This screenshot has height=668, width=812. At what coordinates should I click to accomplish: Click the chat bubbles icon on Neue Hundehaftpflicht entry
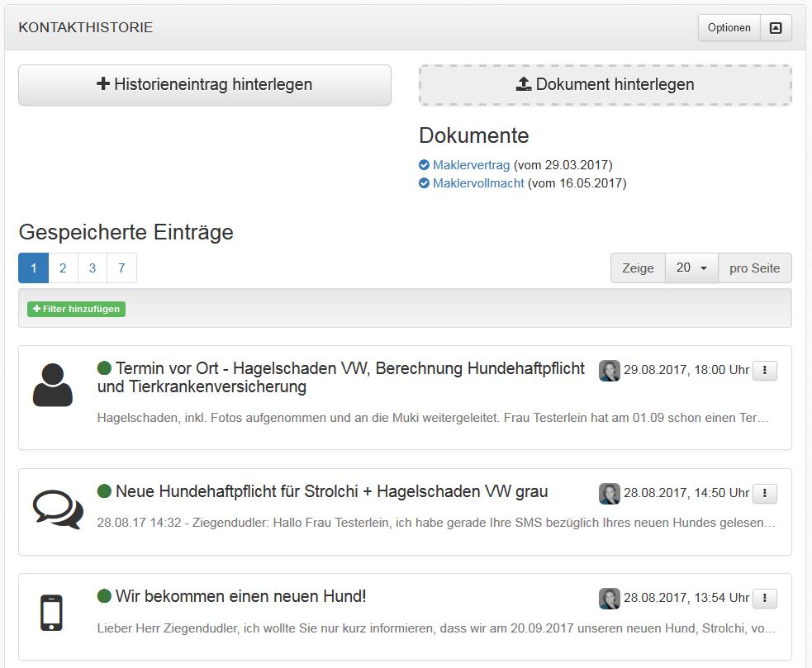58,509
